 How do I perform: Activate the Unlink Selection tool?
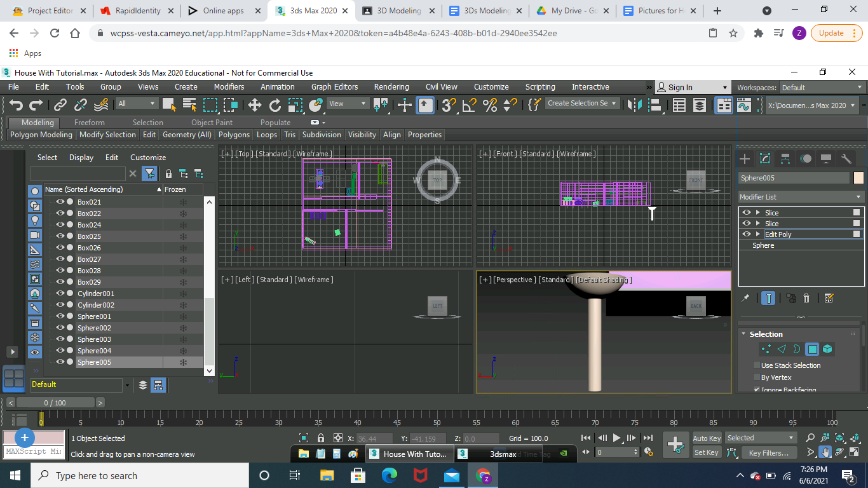tap(81, 105)
